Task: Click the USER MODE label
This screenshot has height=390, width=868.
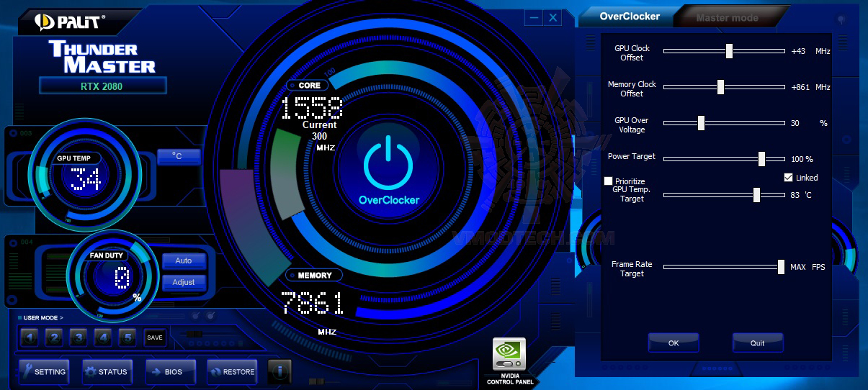Action: [x=42, y=317]
